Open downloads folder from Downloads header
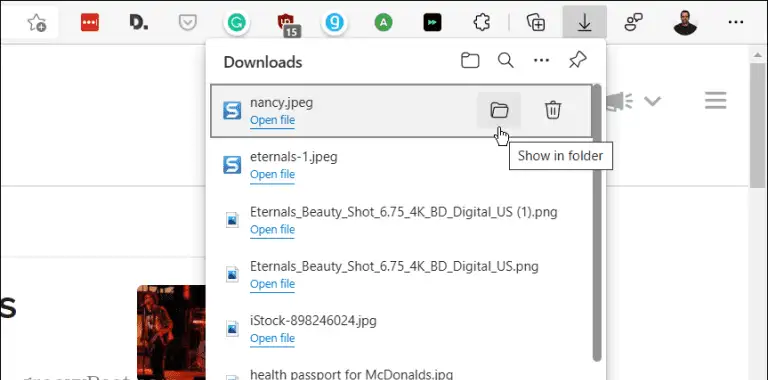This screenshot has height=380, width=768. click(x=470, y=61)
